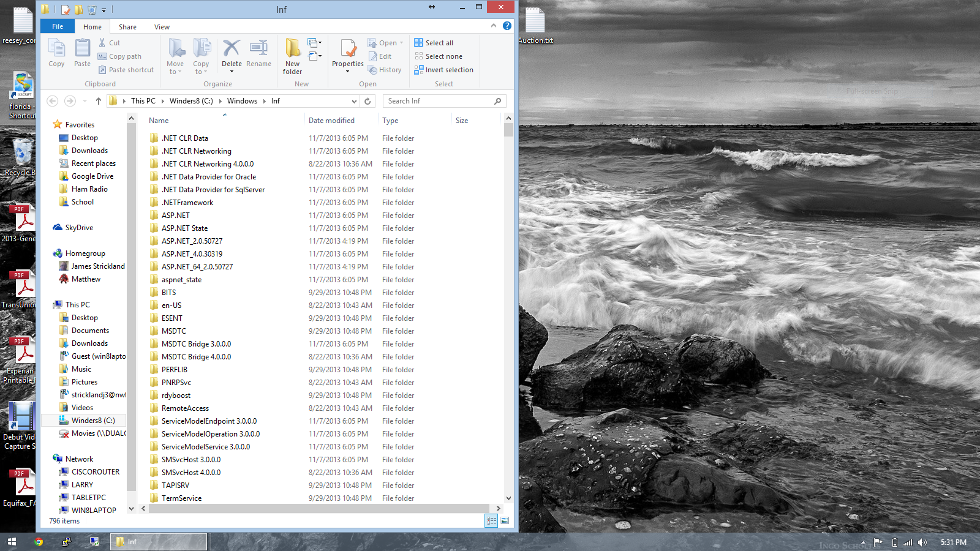This screenshot has height=551, width=980.
Task: Switch to details view in status bar
Action: tap(491, 520)
